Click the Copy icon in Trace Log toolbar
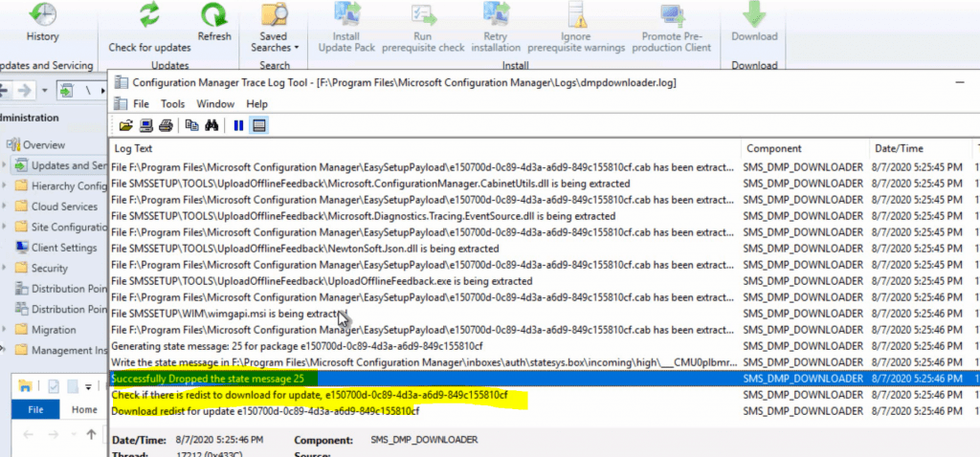The image size is (980, 457). pyautogui.click(x=191, y=125)
